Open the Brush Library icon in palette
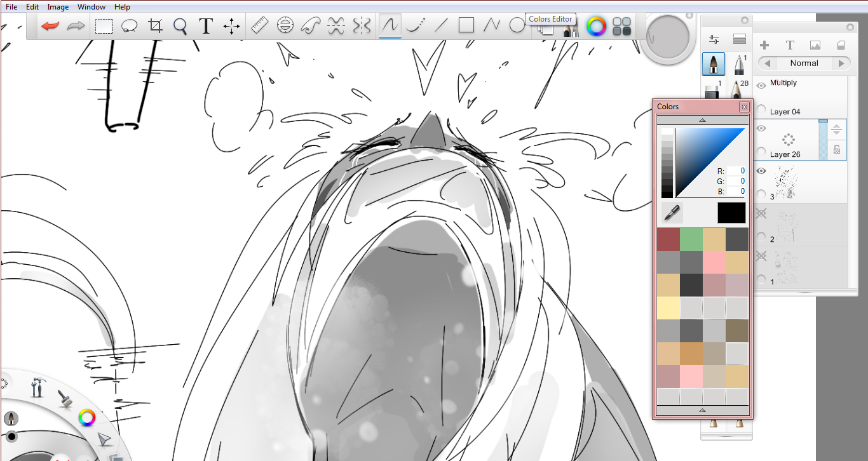Viewport: 868px width, 461px height. tap(739, 39)
